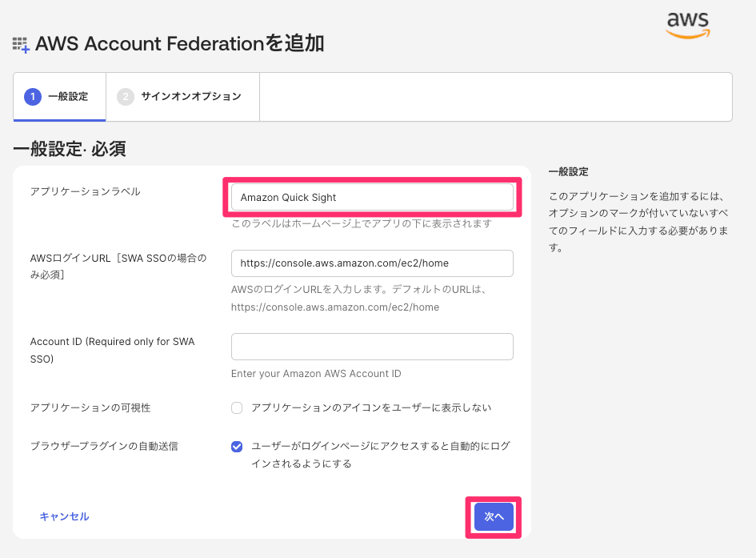Click the Account ID (Required only for SWA SSO) label
Image resolution: width=756 pixels, height=558 pixels.
click(x=112, y=351)
